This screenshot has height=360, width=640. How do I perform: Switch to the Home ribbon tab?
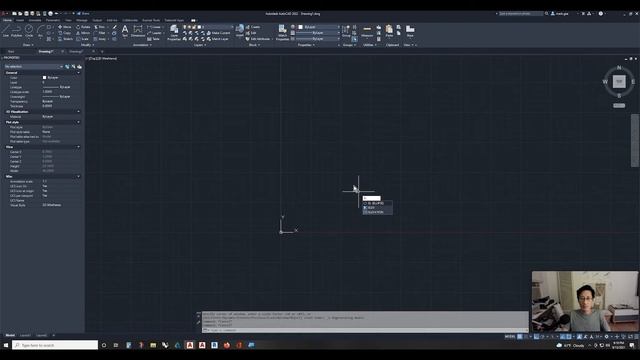(7, 20)
